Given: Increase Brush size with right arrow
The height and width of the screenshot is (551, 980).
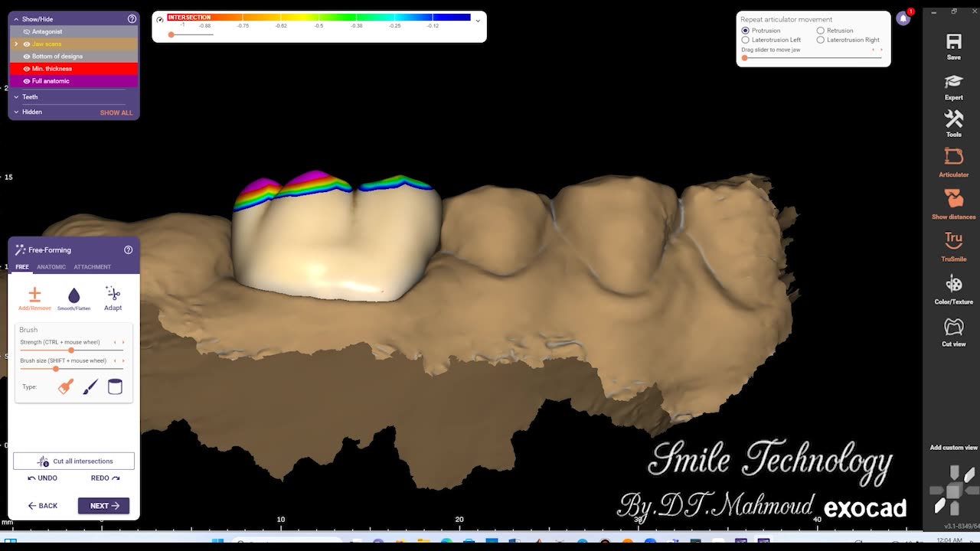Looking at the screenshot, I should point(122,360).
